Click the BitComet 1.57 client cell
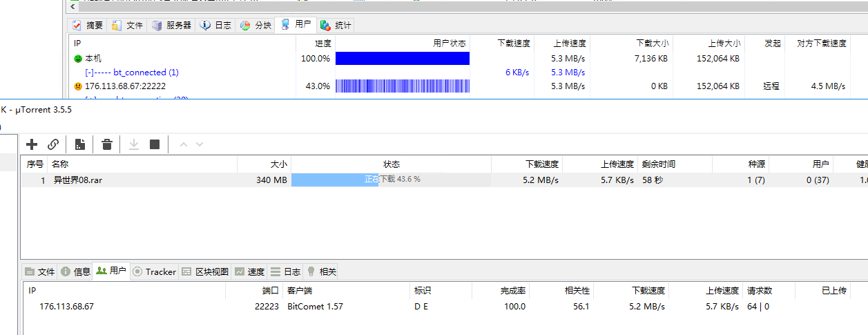 (x=315, y=306)
